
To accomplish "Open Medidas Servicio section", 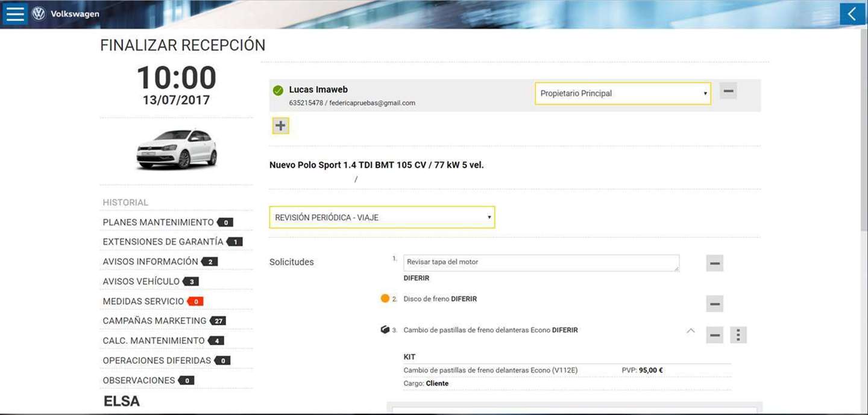I will tap(143, 301).
